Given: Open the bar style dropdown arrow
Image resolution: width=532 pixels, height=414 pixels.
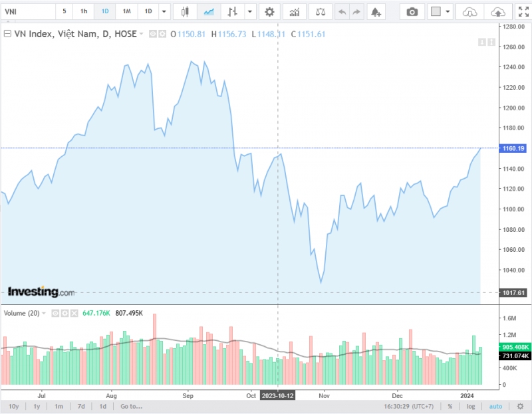Looking at the screenshot, I should pos(249,12).
